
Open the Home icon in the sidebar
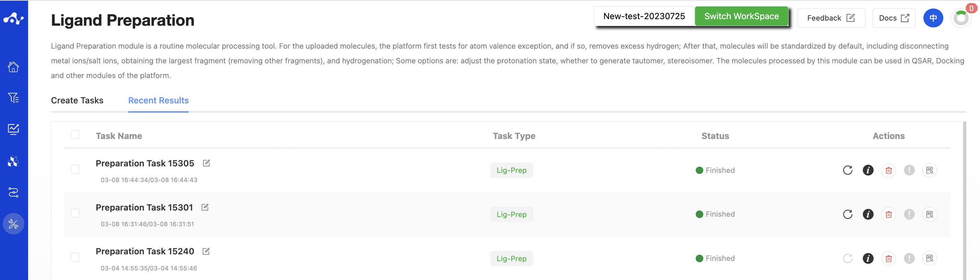coord(13,67)
